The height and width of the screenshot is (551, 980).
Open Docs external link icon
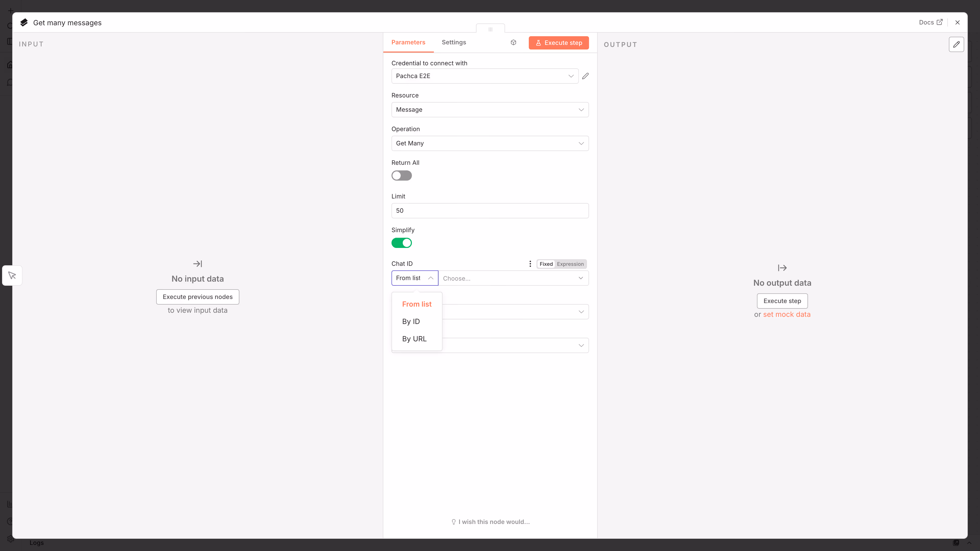[x=940, y=22]
